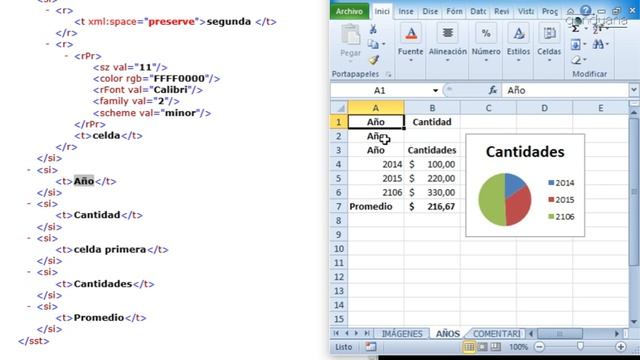Switch to the Inicio ribbon tab
The height and width of the screenshot is (360, 640).
tap(382, 11)
